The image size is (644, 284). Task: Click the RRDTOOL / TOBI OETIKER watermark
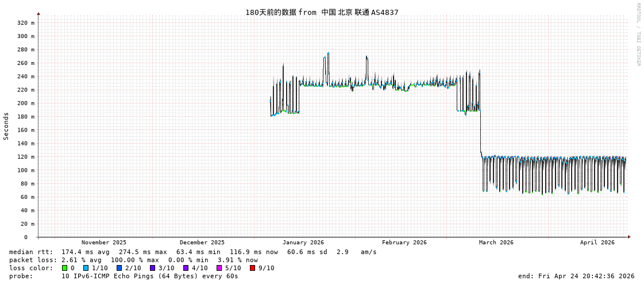pos(638,34)
